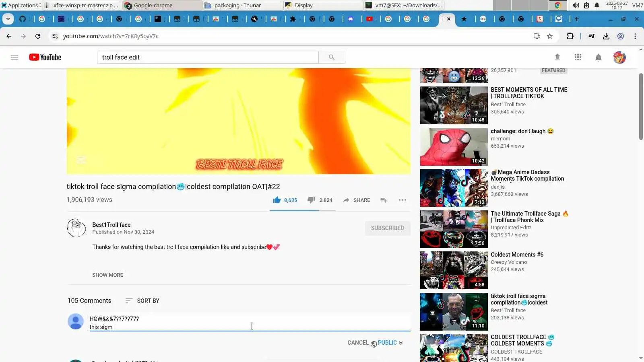Expand description with SHOW MORE
Screen dimensions: 644x362
[108, 275]
